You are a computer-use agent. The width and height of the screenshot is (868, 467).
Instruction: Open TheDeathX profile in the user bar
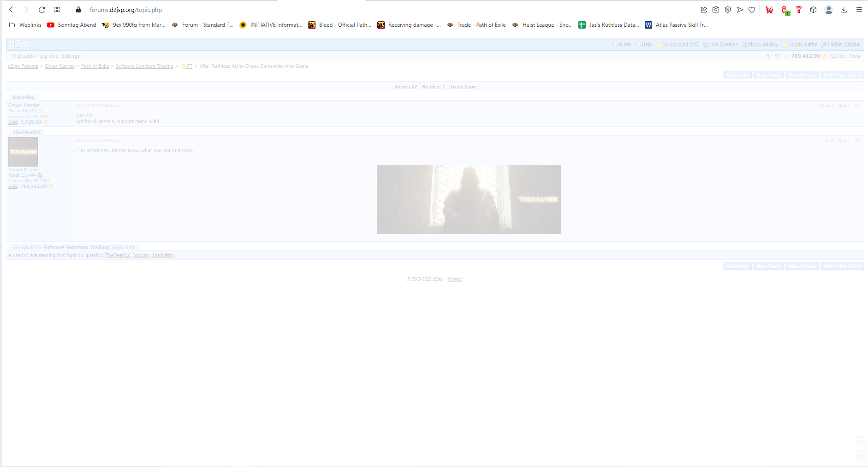pos(23,56)
